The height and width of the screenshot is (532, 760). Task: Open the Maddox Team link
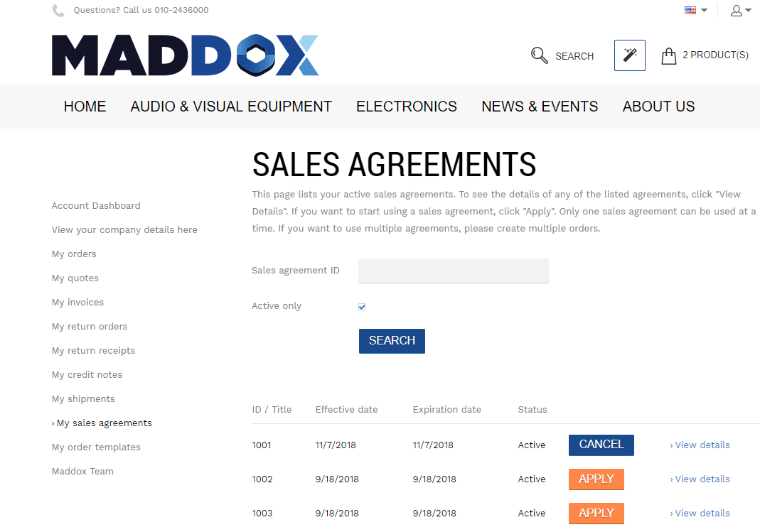[82, 472]
